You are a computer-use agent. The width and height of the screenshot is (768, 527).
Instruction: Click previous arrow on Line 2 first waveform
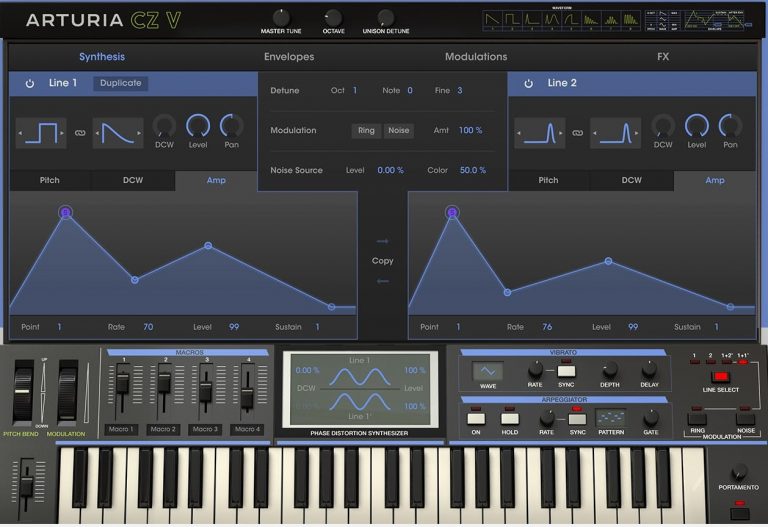519,133
